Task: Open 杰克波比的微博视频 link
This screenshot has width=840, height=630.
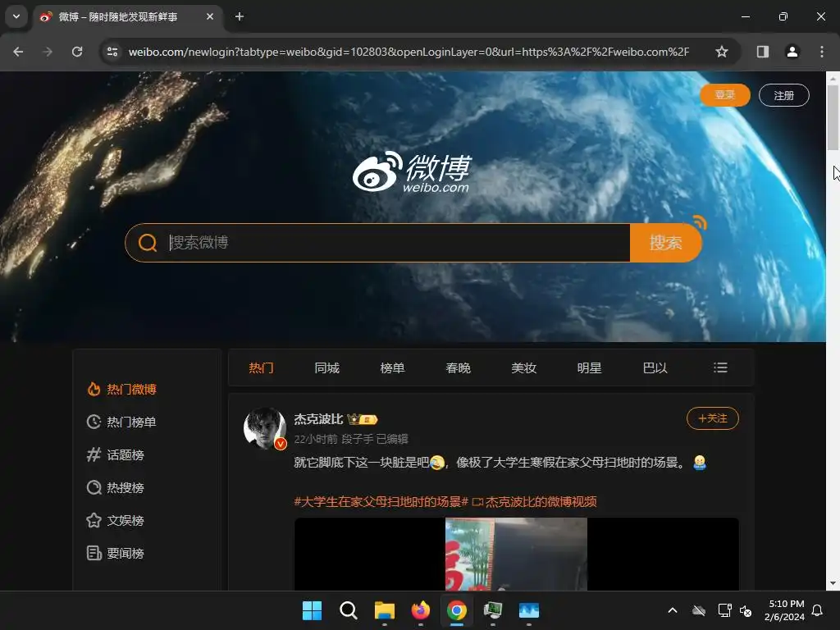Action: click(535, 502)
